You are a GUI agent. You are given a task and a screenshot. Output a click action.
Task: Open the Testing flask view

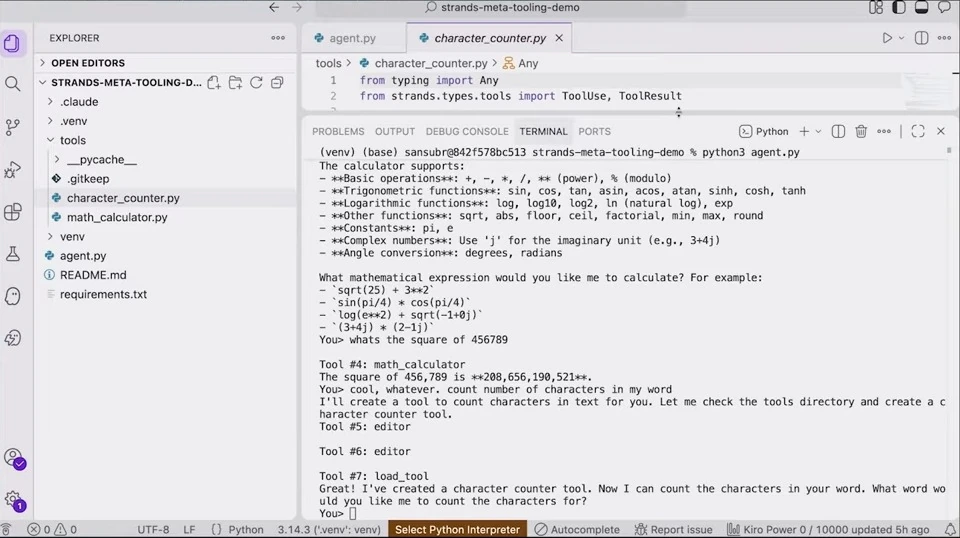(x=12, y=254)
